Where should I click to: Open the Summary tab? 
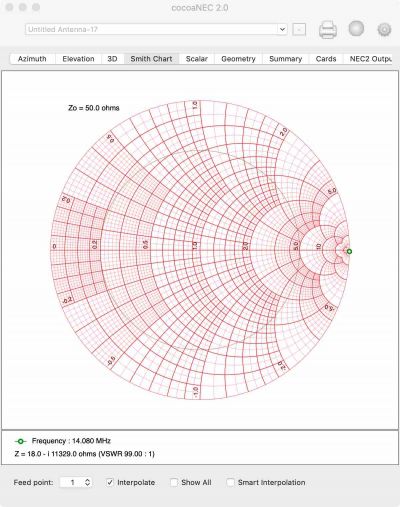coord(286,59)
